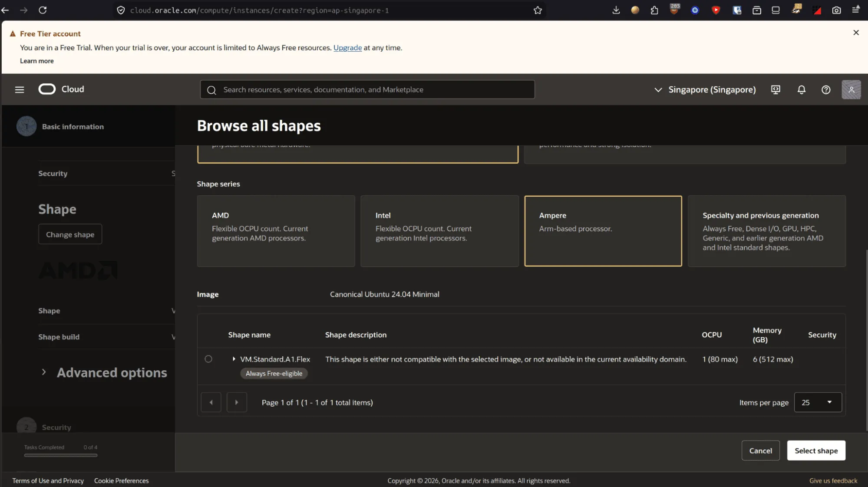
Task: Click the Change shape button
Action: click(70, 234)
